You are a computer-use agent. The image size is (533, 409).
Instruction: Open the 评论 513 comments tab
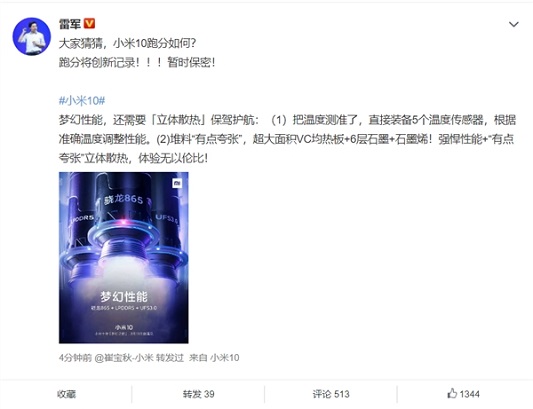331,394
